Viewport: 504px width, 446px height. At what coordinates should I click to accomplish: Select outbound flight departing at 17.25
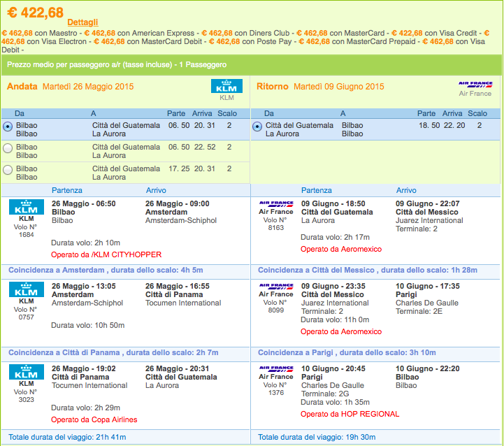coord(8,170)
